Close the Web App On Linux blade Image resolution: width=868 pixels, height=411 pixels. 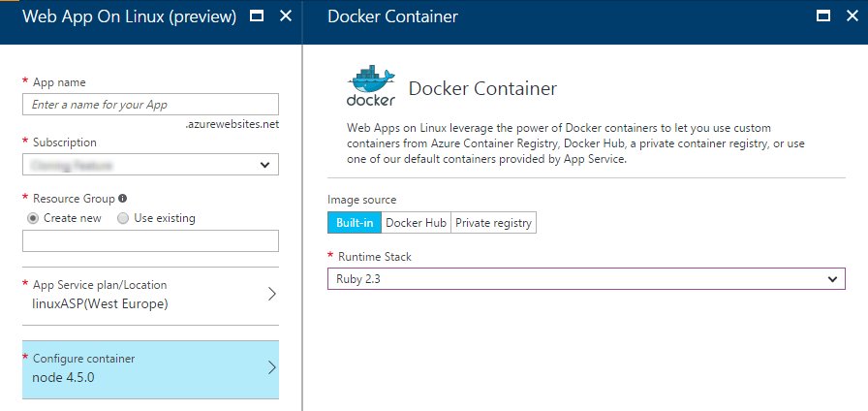[x=285, y=16]
